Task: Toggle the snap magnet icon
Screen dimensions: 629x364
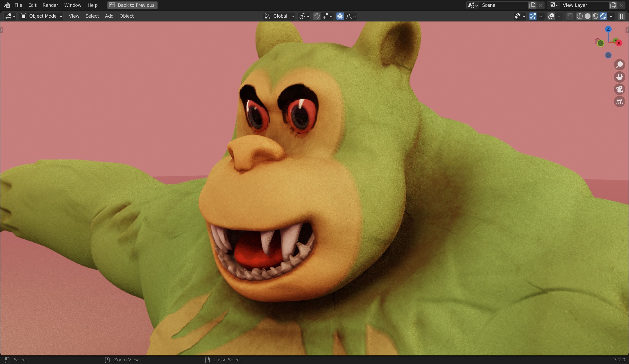Action: tap(317, 16)
